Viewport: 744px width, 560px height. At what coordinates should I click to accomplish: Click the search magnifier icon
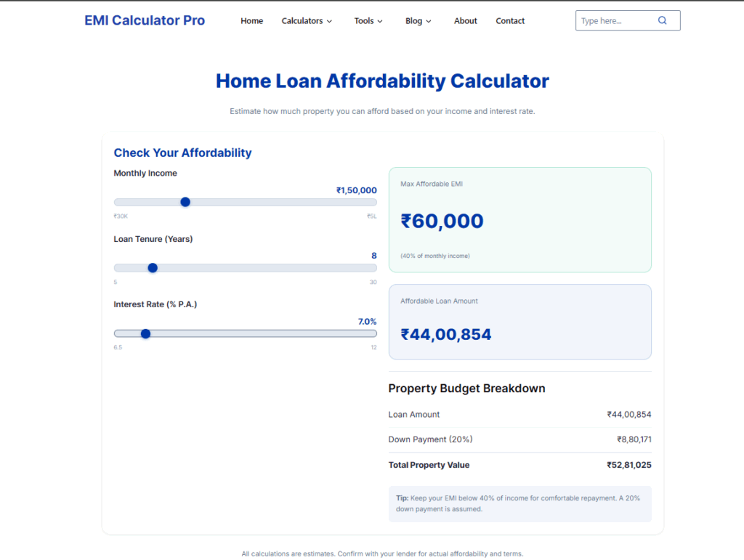coord(662,20)
